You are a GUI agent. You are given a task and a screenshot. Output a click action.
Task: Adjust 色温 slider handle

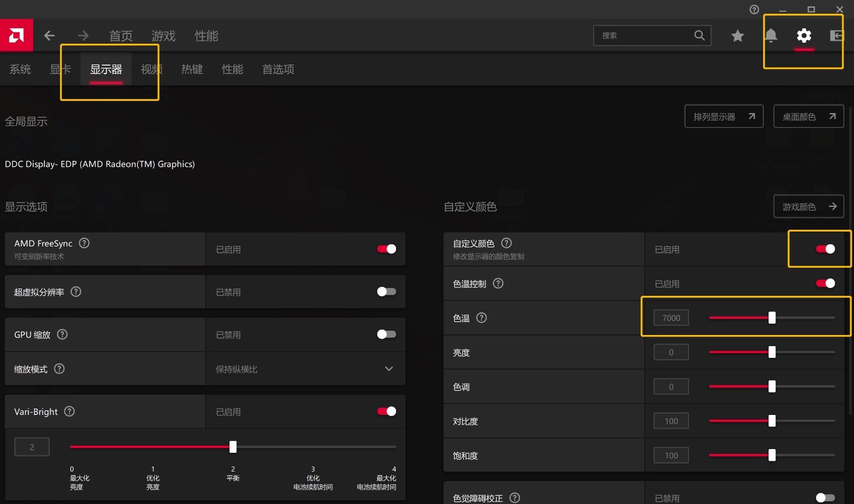[772, 318]
